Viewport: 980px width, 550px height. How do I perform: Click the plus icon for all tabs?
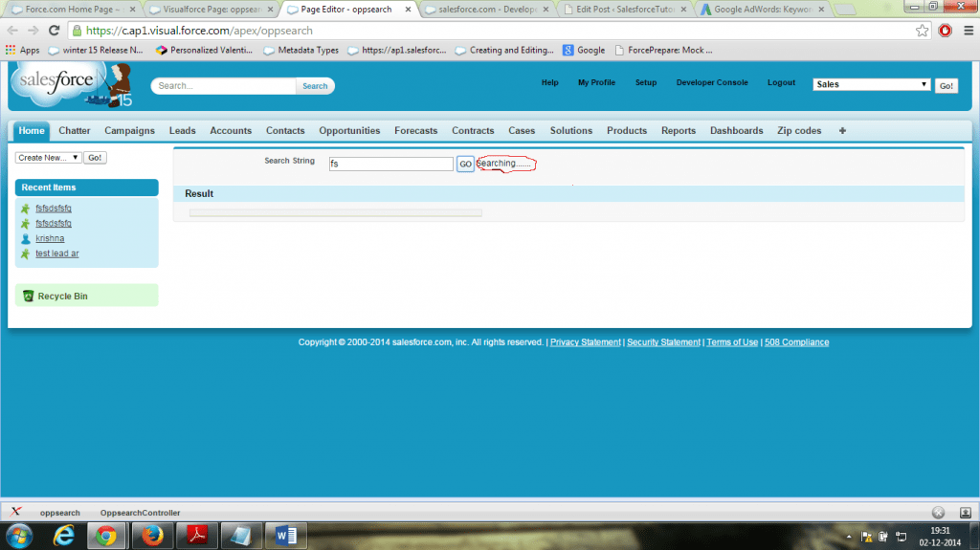pyautogui.click(x=842, y=131)
